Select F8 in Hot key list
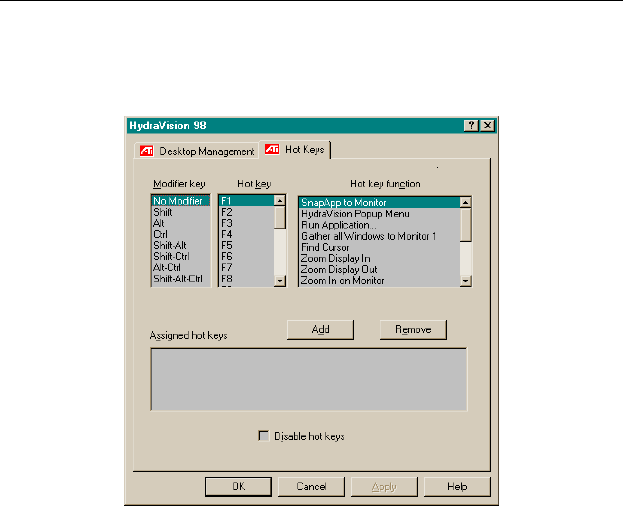 coord(247,278)
